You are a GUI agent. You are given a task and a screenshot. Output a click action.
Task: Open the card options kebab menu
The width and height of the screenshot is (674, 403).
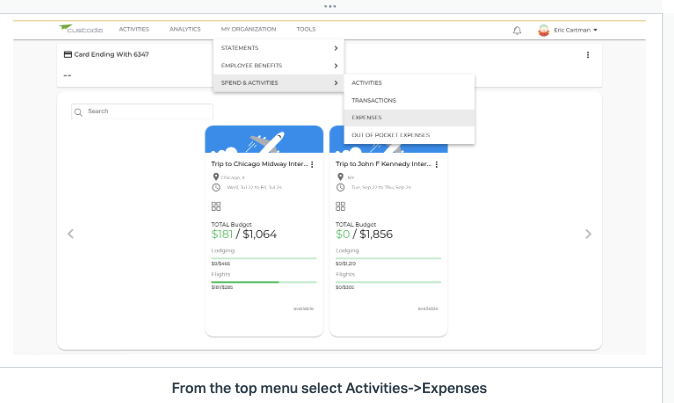tap(588, 55)
